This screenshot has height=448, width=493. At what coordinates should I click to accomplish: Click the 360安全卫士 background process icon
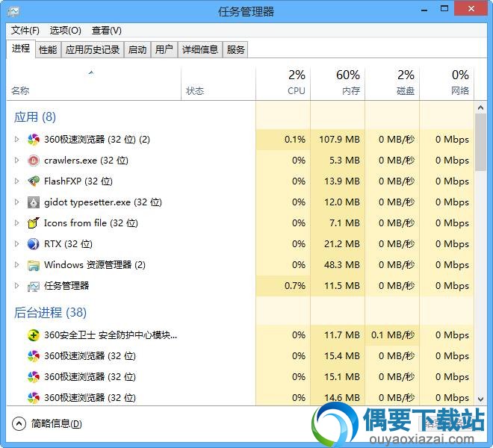click(34, 335)
